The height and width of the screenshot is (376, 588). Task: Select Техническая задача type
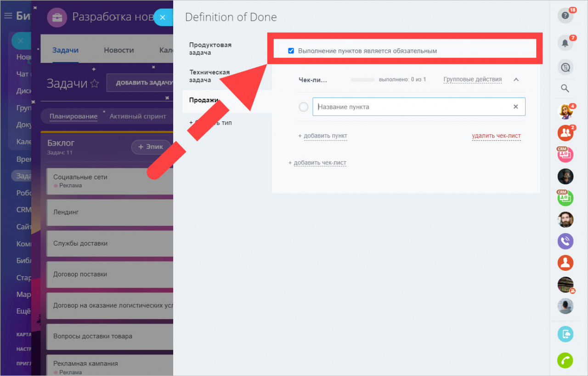point(209,76)
